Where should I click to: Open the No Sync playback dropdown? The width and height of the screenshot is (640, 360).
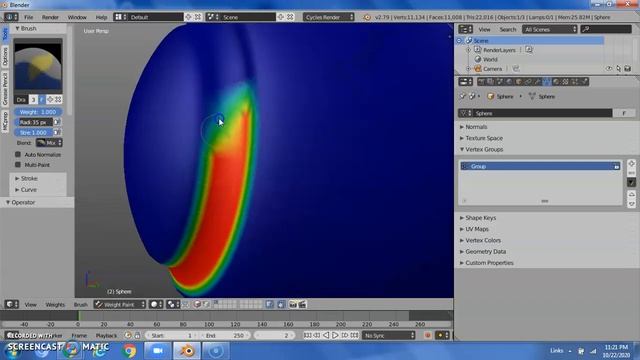click(x=389, y=336)
